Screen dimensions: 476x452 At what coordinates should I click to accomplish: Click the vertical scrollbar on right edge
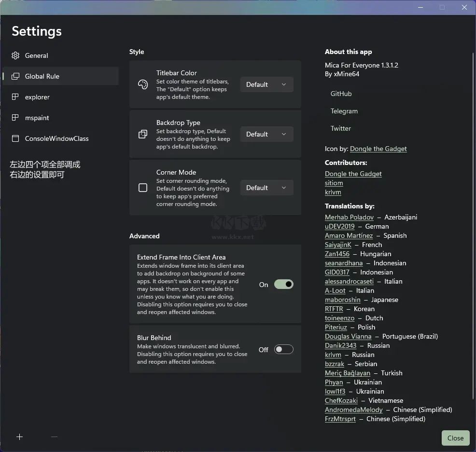click(473, 193)
